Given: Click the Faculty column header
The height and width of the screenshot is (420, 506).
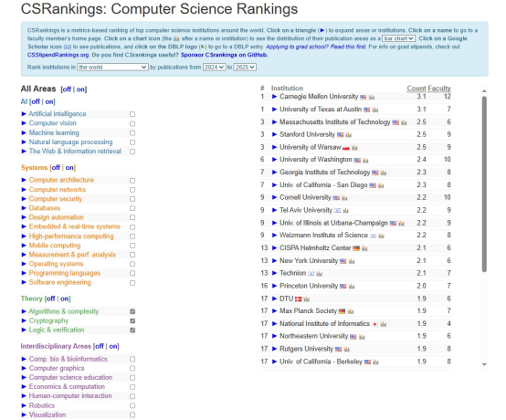Looking at the screenshot, I should pos(439,88).
